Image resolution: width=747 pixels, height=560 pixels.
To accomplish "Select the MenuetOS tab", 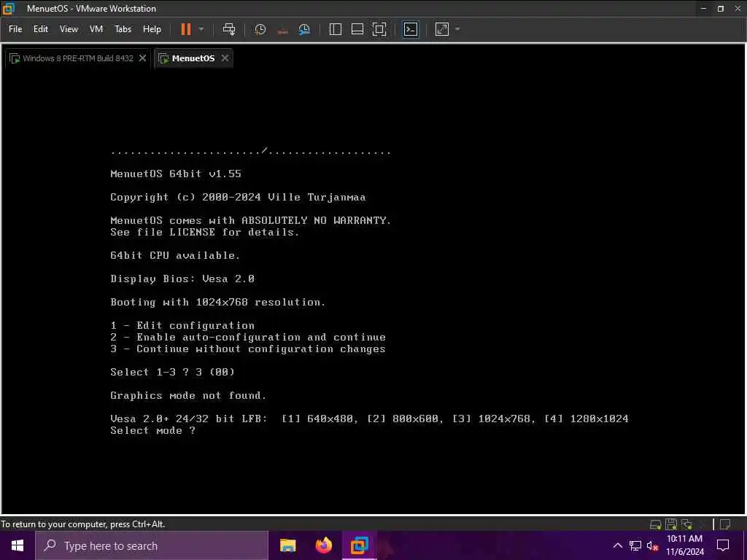I will click(x=193, y=58).
